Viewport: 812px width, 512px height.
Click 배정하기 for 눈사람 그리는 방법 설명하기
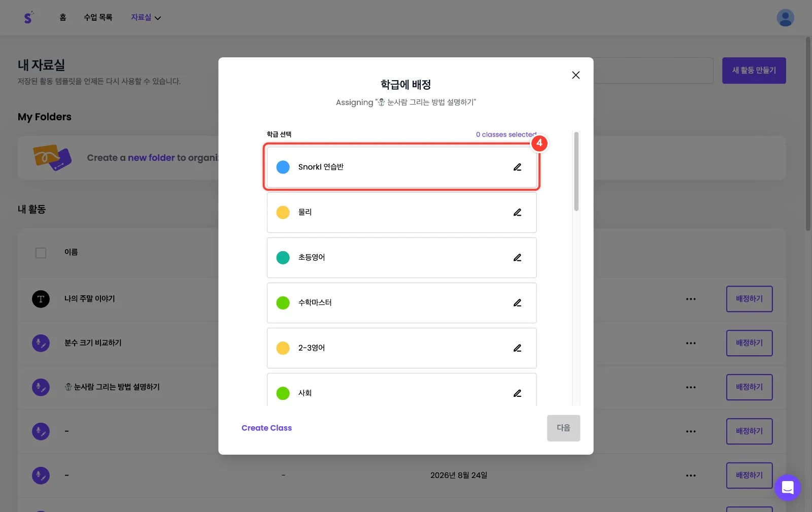point(749,387)
